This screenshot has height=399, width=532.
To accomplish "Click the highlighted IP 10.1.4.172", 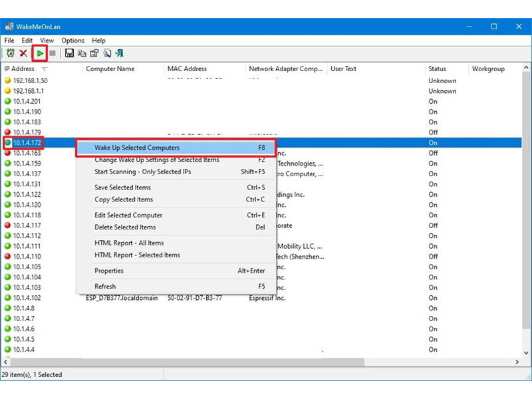I will [x=27, y=143].
